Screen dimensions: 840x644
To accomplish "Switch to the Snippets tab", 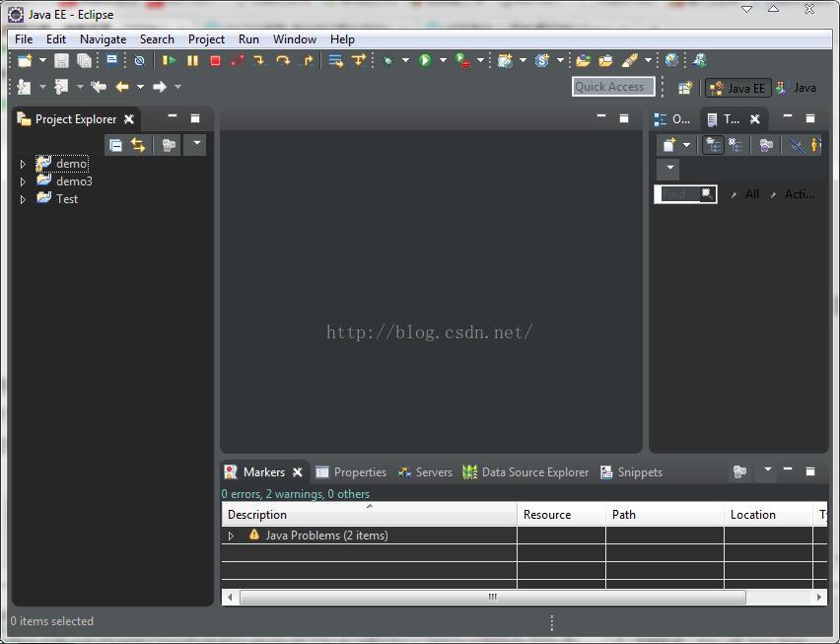I will 632,472.
